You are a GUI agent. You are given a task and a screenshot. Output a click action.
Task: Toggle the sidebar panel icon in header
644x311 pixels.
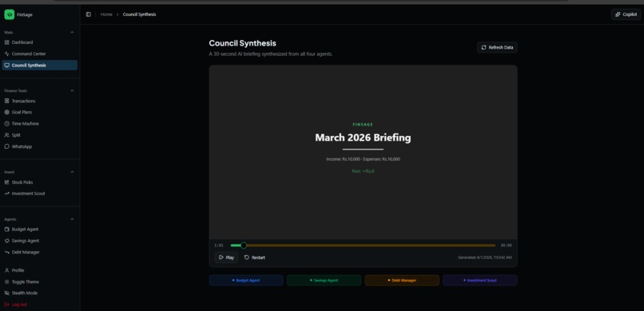click(89, 14)
